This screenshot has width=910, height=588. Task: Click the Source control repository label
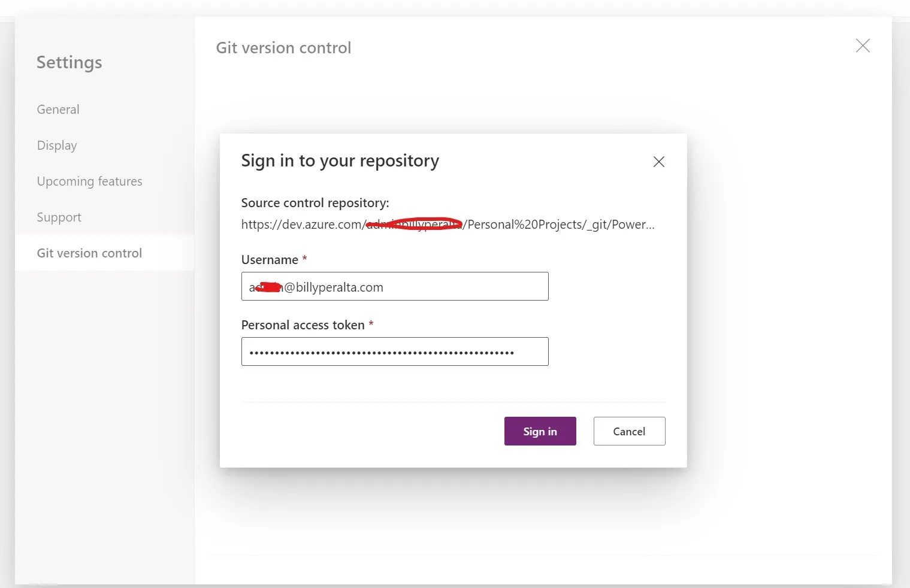pos(315,202)
